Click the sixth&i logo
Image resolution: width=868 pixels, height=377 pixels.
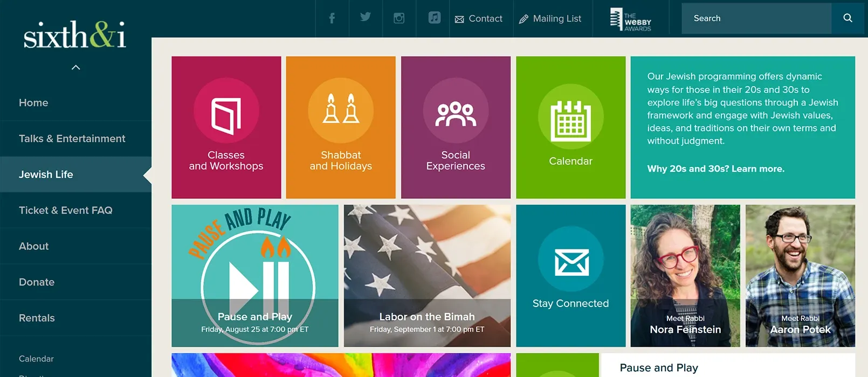(75, 34)
